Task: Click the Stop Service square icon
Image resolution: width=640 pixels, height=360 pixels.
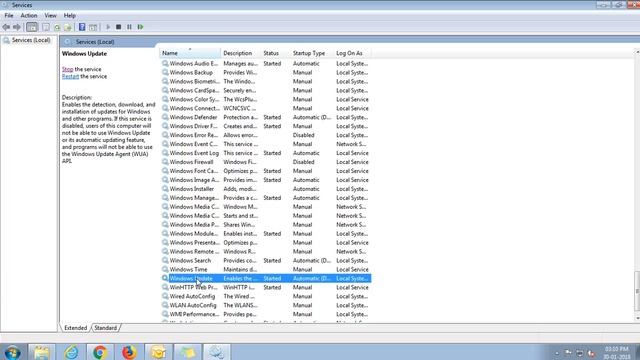Action: pyautogui.click(x=118, y=27)
